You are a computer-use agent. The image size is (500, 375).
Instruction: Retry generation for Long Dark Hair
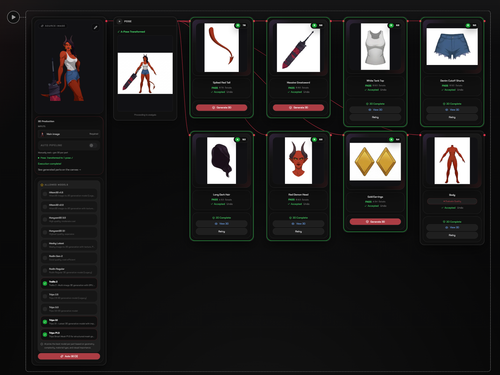(222, 231)
